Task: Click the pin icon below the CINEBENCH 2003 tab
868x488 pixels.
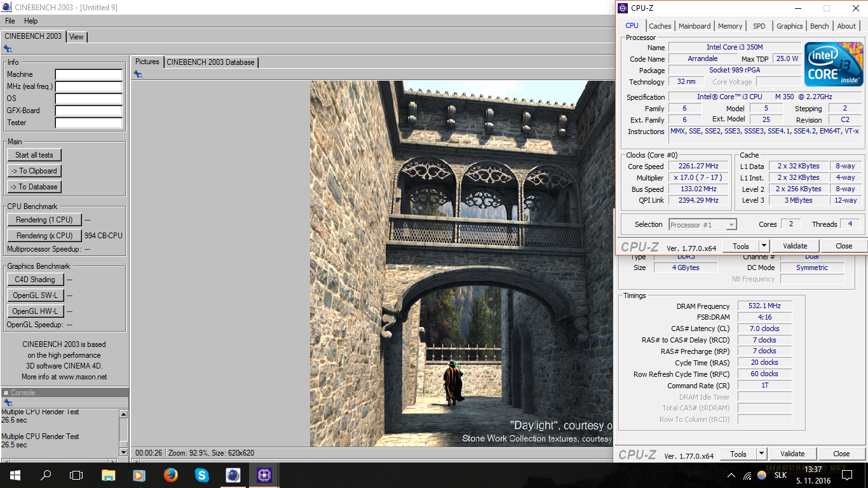Action: tap(8, 48)
